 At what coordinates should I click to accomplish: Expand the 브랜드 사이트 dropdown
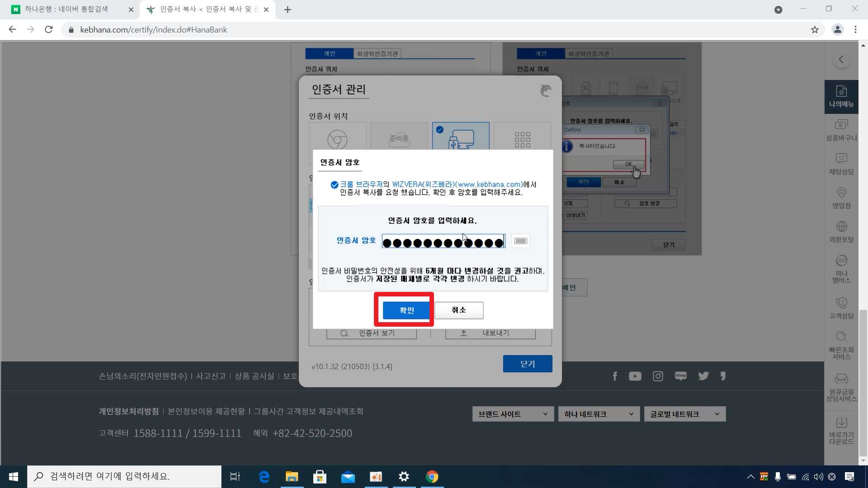pyautogui.click(x=513, y=414)
